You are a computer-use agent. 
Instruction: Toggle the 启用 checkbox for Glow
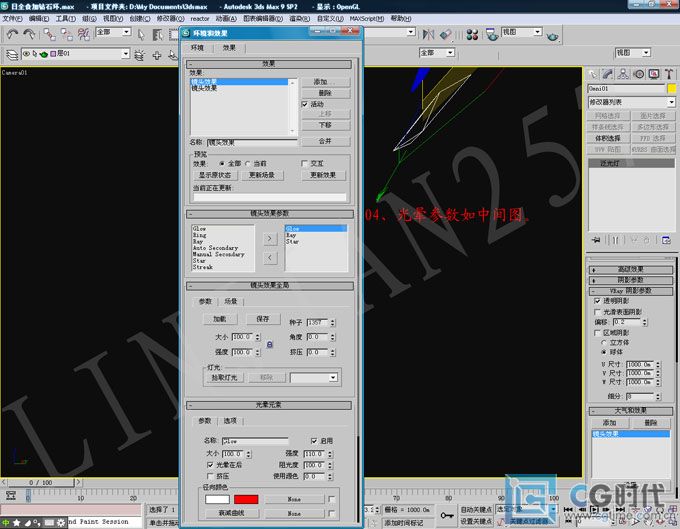314,441
